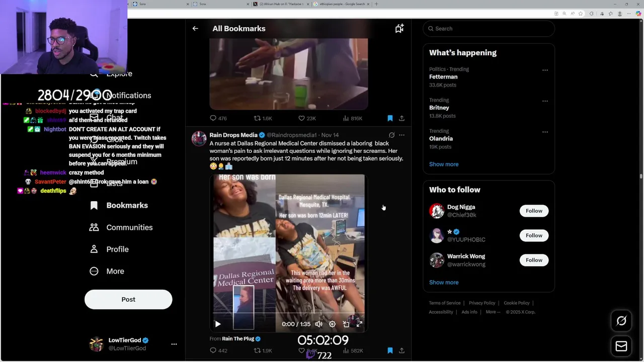Image resolution: width=644 pixels, height=362 pixels.
Task: Repost the post with 1.9K reposts
Action: 263,350
